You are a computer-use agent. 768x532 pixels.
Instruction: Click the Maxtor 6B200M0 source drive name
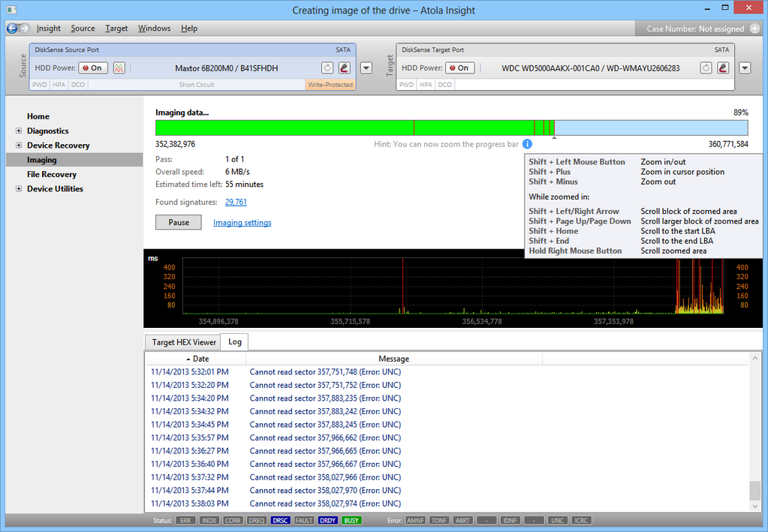click(226, 68)
